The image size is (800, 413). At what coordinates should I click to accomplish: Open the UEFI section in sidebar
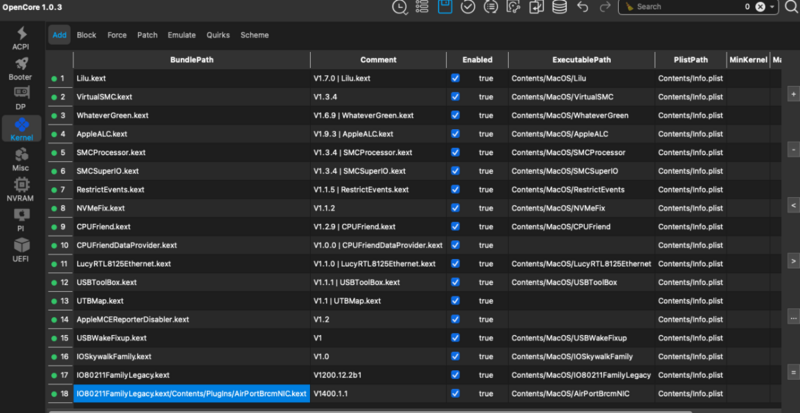(21, 250)
